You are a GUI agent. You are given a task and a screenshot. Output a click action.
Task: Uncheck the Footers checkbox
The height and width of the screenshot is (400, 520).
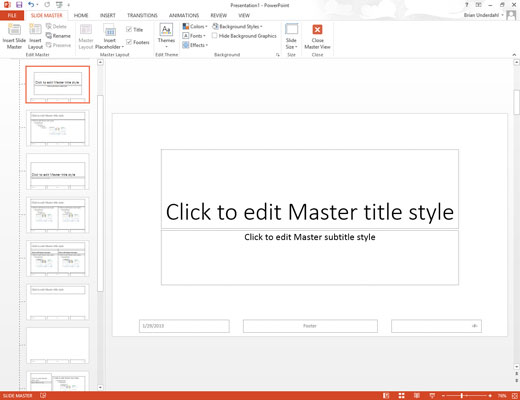129,42
